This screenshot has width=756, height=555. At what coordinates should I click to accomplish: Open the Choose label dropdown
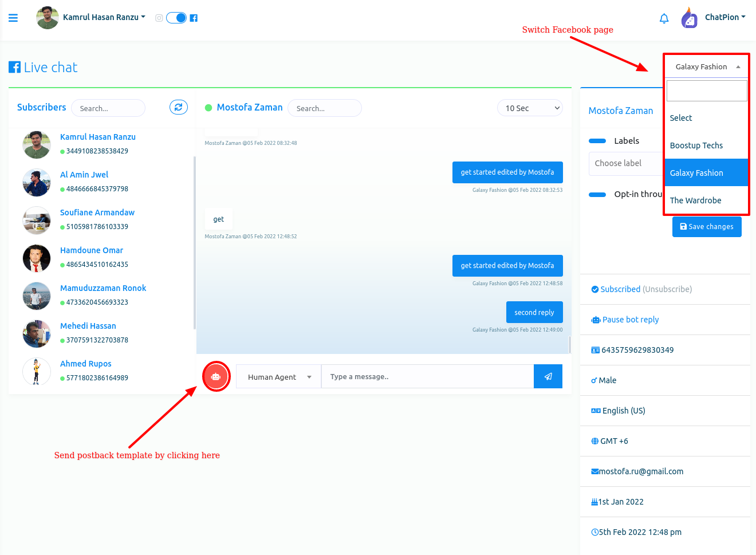pyautogui.click(x=625, y=163)
